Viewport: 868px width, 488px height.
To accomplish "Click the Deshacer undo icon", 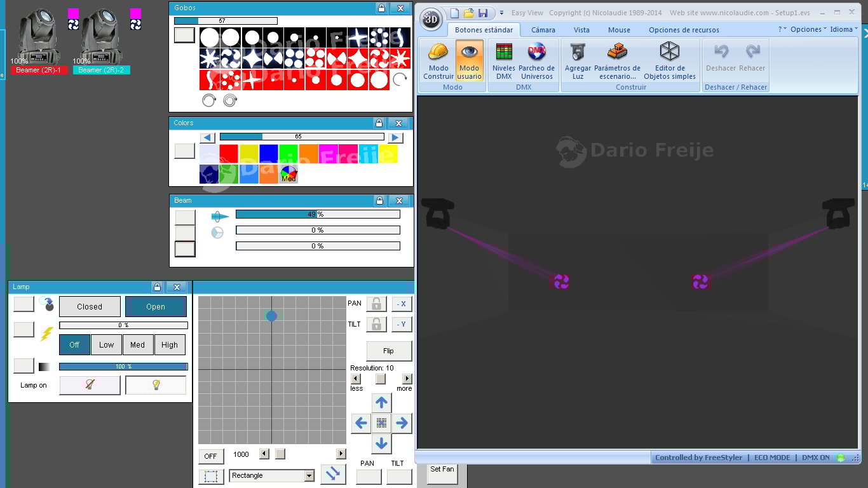I will coord(721,51).
